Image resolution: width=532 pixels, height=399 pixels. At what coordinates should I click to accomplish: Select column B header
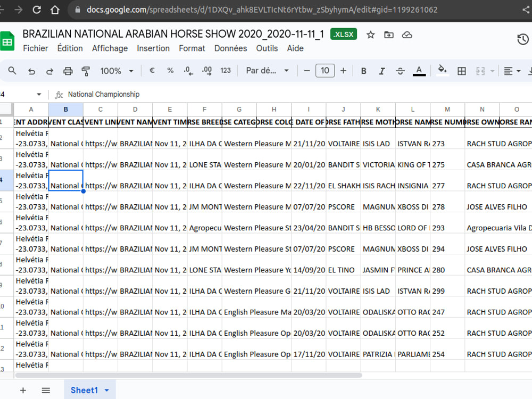(x=66, y=109)
